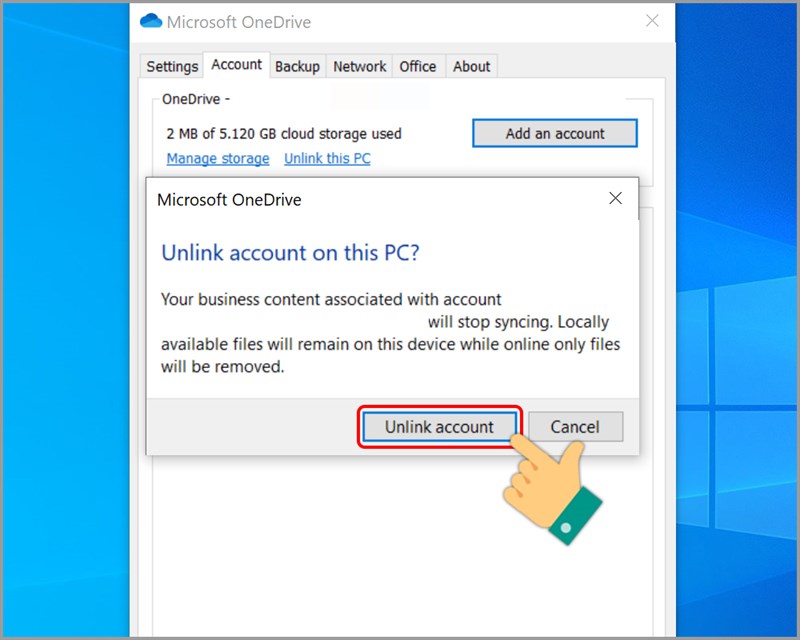Screen dimensions: 800x640
Task: Select the Account tab
Action: [237, 65]
